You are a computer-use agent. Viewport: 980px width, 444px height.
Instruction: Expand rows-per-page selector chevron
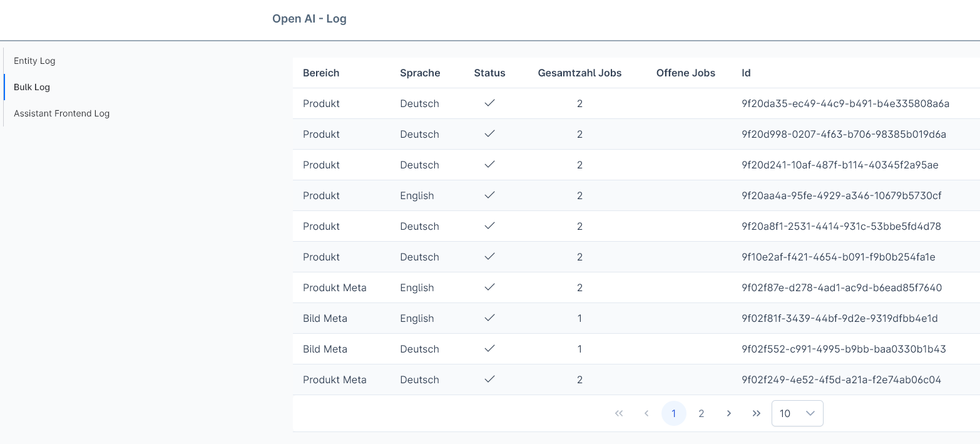(x=810, y=413)
